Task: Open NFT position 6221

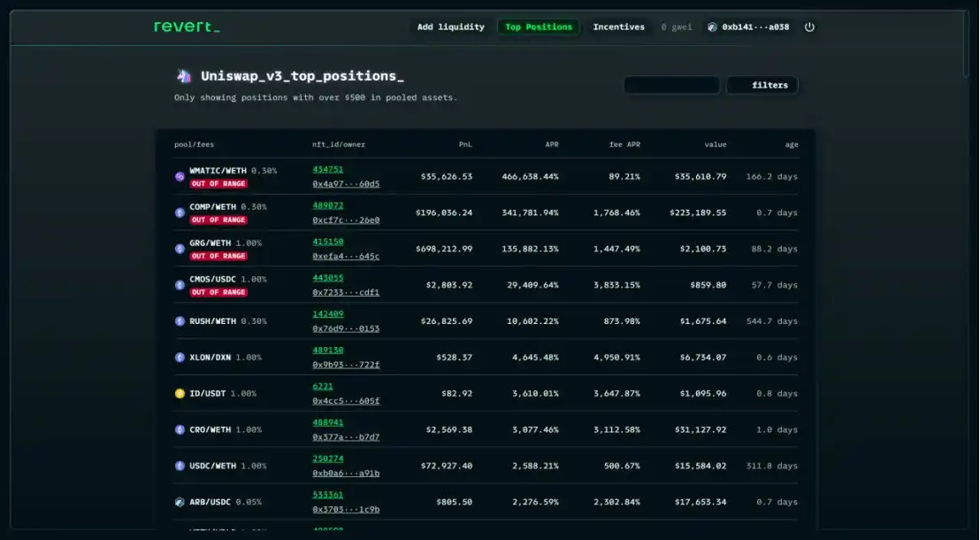Action: pyautogui.click(x=323, y=387)
